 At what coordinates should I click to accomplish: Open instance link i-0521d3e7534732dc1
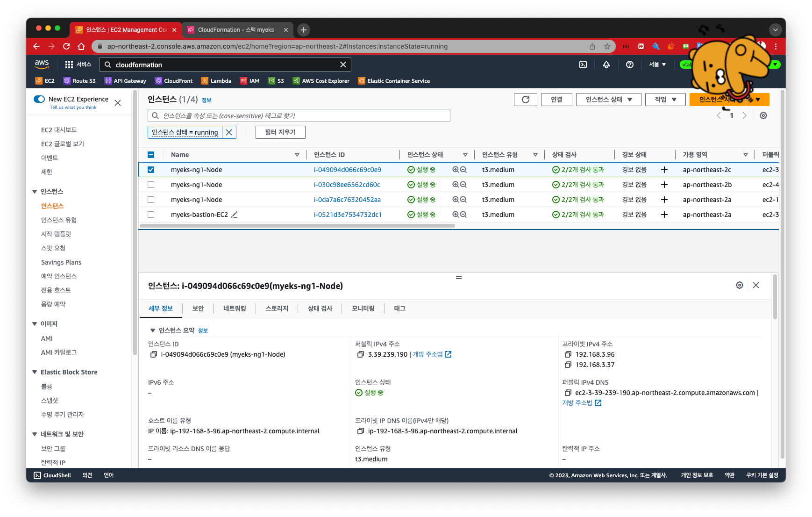tap(348, 215)
